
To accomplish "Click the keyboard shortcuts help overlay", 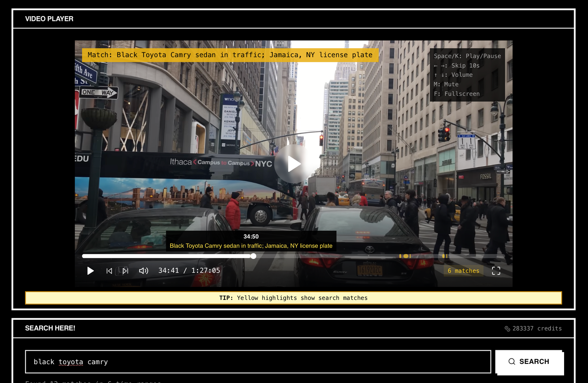I will point(467,75).
